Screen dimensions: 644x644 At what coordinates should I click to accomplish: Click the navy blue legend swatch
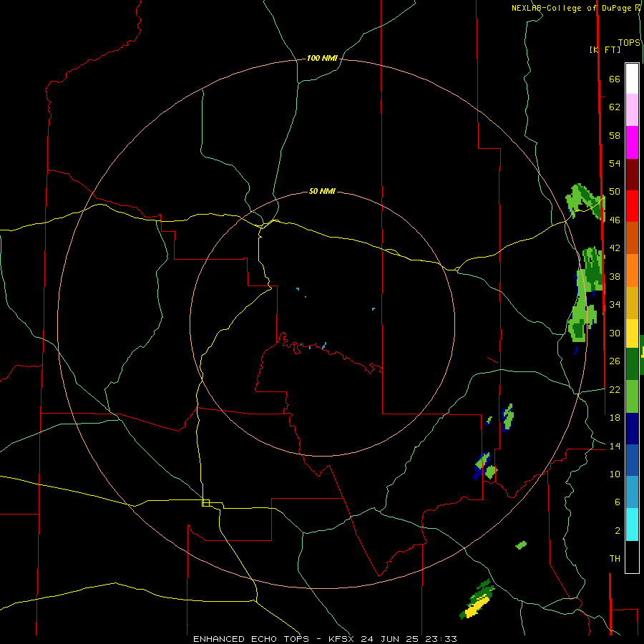[632, 429]
